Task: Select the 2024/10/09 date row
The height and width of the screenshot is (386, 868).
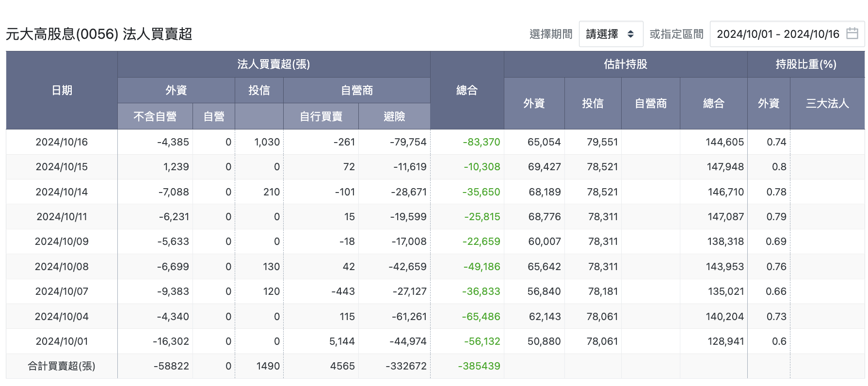Action: (x=435, y=241)
